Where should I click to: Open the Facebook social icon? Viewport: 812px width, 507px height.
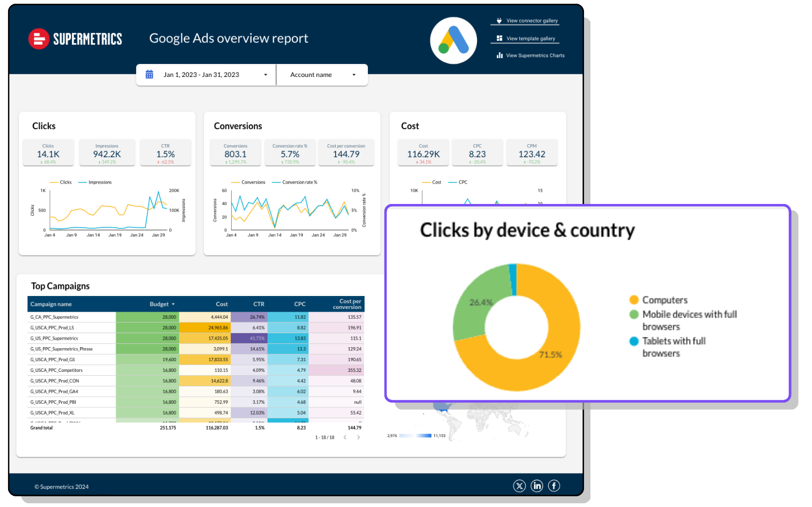click(554, 486)
